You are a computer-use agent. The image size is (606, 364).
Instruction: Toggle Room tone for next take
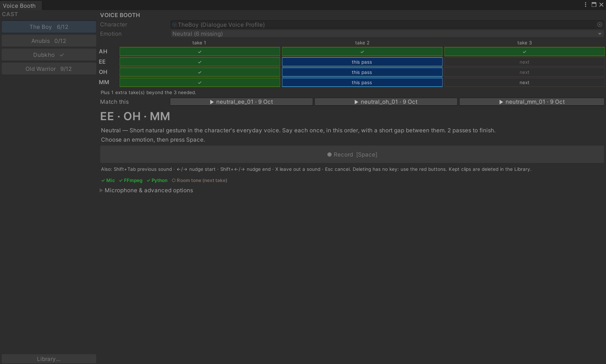coord(200,180)
